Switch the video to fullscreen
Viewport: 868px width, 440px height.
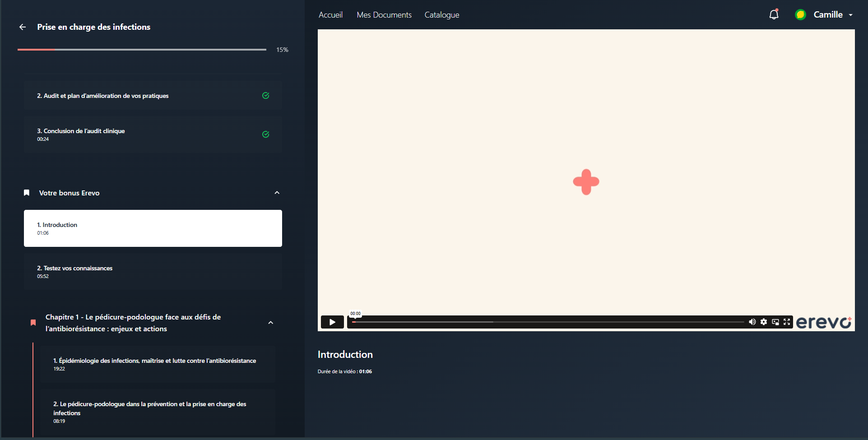pos(787,322)
